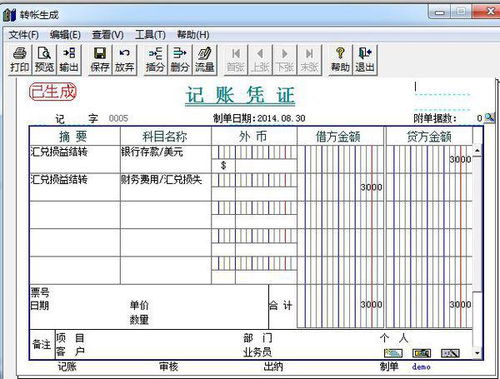Open the 编辑(E) menu
The width and height of the screenshot is (500, 379).
pos(65,35)
